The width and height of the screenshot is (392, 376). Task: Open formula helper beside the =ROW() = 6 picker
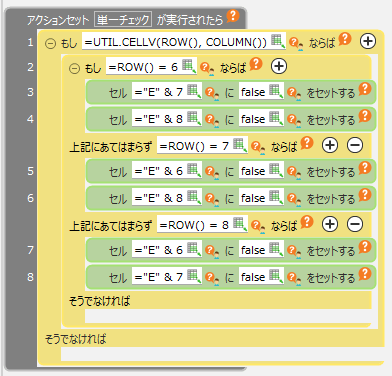pos(207,68)
